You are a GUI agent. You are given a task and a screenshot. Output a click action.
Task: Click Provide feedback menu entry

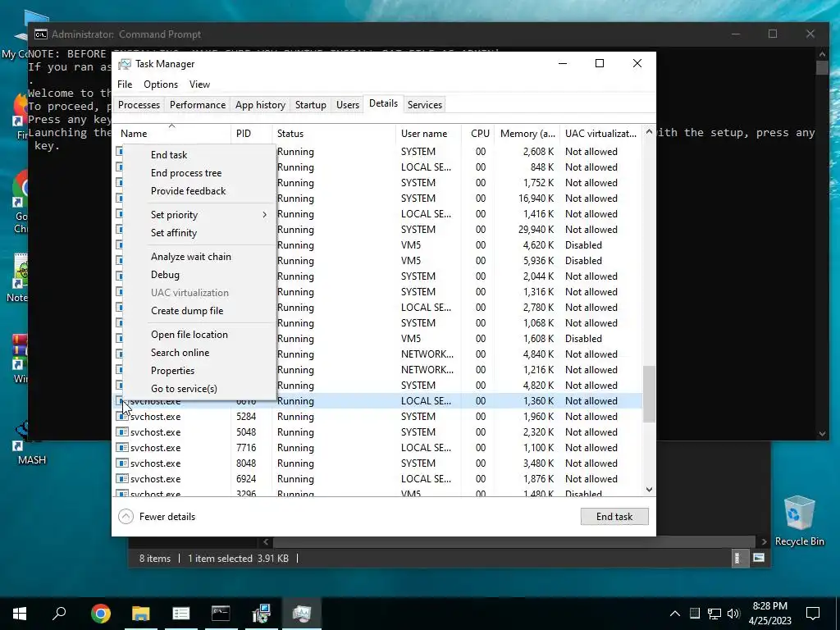(x=188, y=190)
